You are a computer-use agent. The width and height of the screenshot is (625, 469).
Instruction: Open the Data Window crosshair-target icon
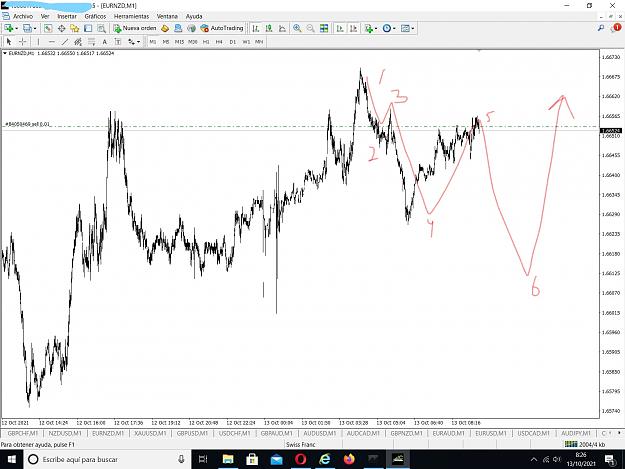(61, 28)
